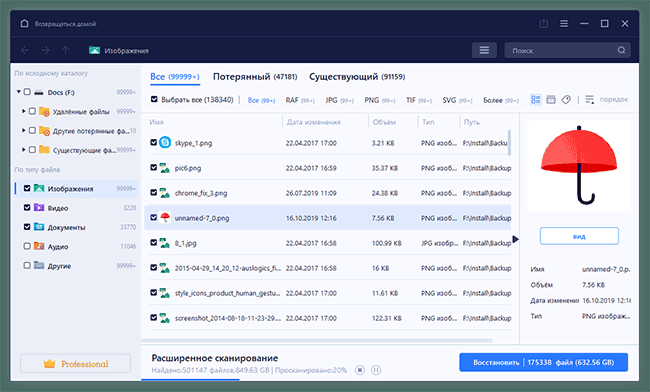Image resolution: width=650 pixels, height=392 pixels.
Task: Open the порядок sort icon
Action: point(589,99)
